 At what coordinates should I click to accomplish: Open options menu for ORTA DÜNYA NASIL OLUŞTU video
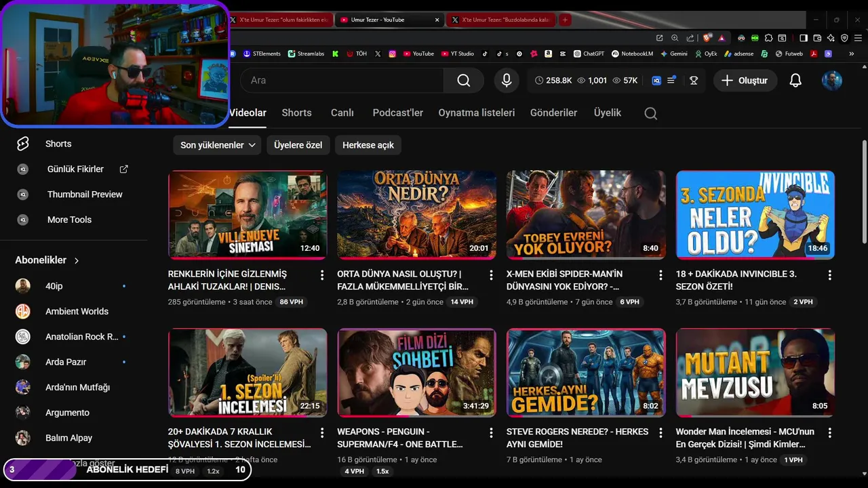tap(491, 275)
